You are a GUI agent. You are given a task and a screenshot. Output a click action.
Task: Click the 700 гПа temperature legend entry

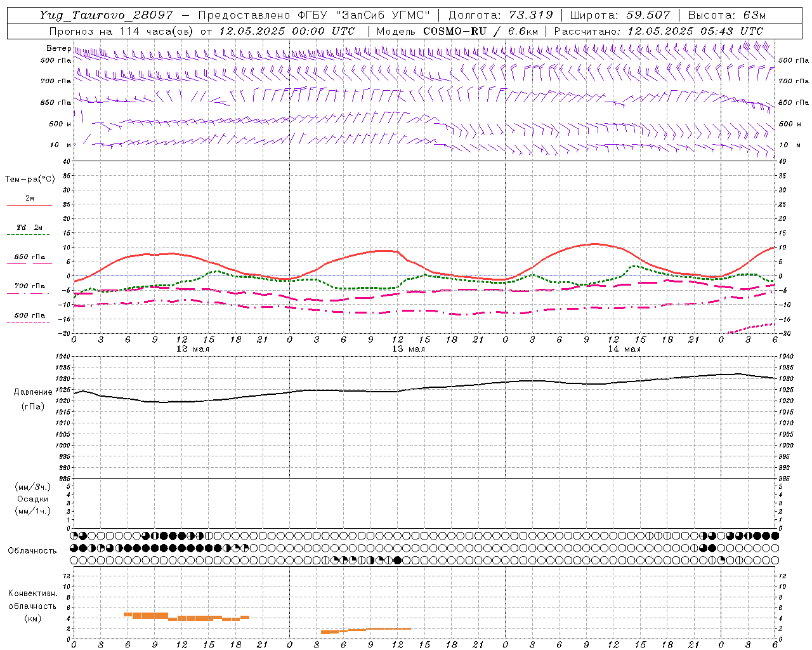[x=30, y=286]
